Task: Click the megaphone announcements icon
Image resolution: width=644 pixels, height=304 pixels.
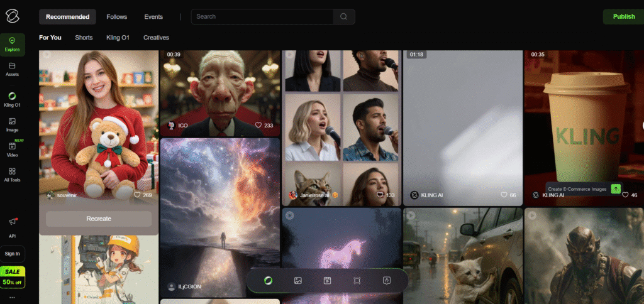Action: [13, 222]
